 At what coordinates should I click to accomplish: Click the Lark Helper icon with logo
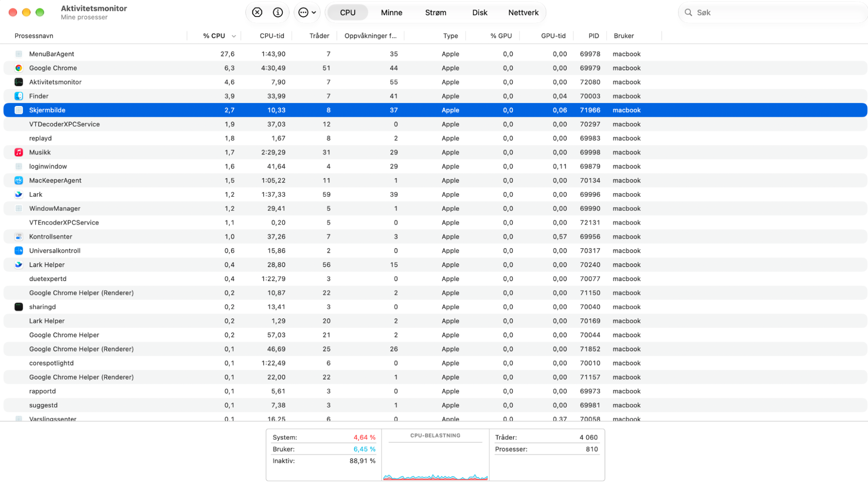tap(19, 264)
